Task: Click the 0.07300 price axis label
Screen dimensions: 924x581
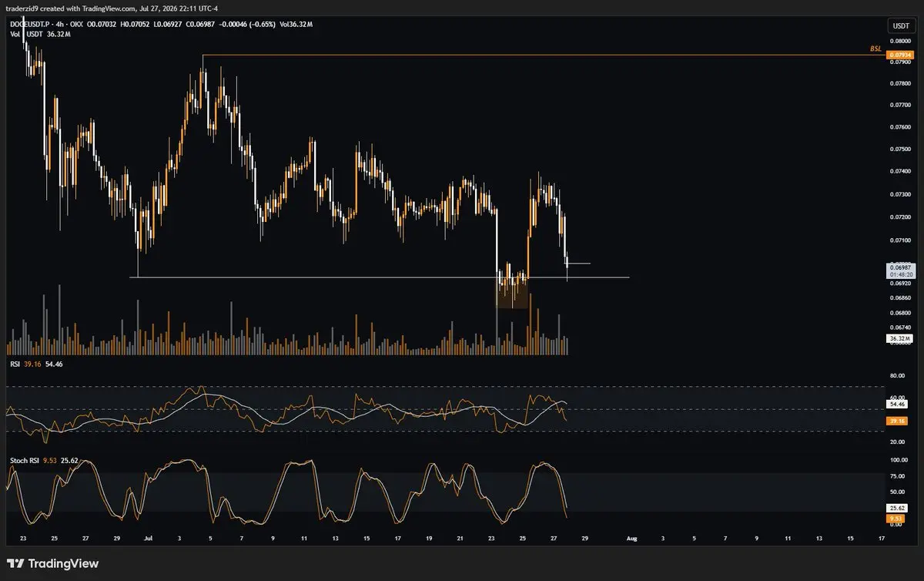Action: coord(899,194)
